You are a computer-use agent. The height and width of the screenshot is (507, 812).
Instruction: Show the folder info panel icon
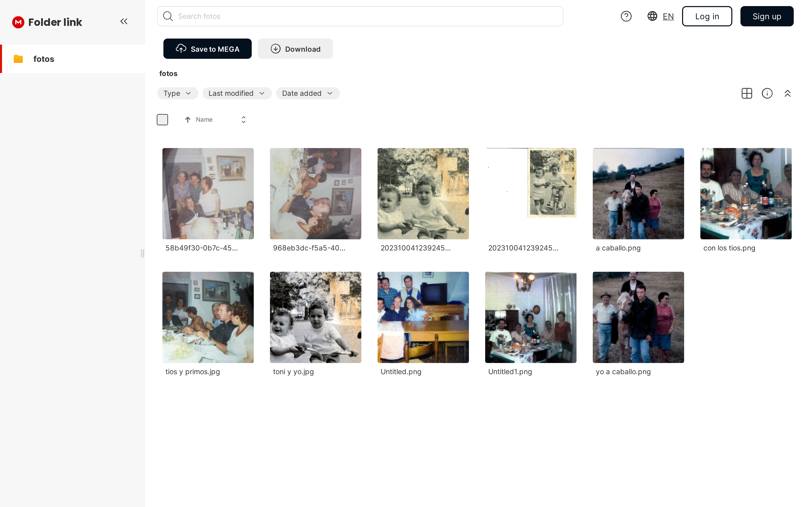tap(767, 93)
